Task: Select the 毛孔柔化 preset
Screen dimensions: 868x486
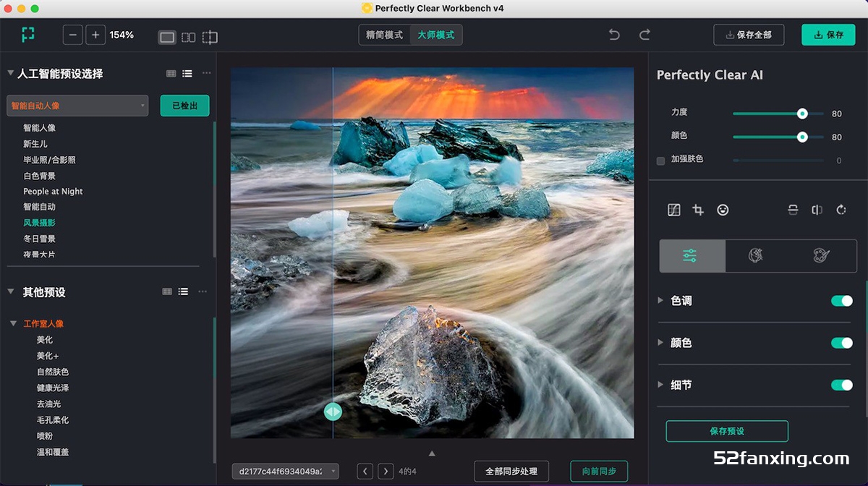Action: click(x=53, y=419)
